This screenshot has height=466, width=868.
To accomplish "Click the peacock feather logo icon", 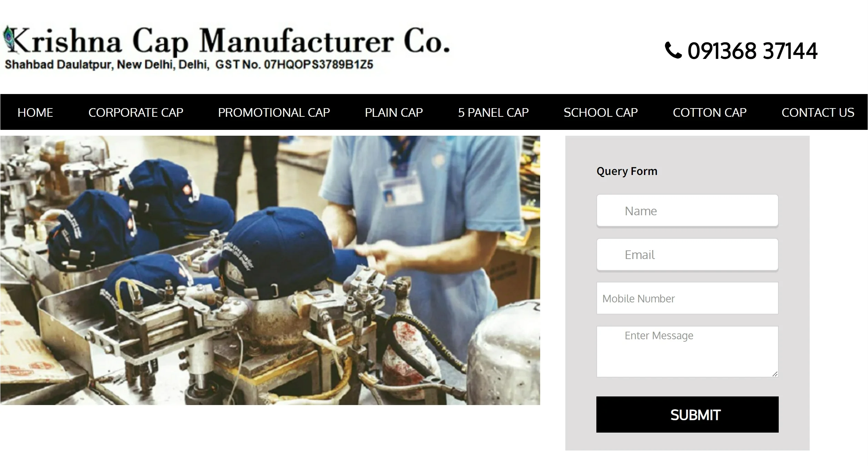I will coord(9,40).
